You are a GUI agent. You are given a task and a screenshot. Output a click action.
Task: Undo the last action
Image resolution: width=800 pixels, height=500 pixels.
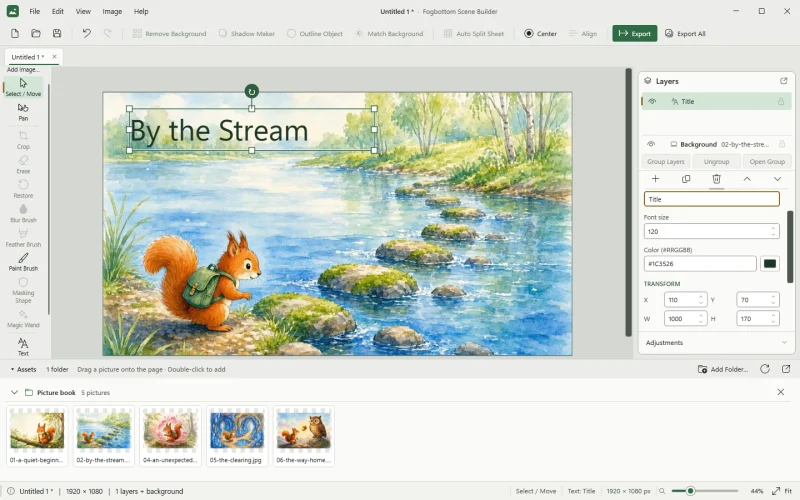coord(87,34)
